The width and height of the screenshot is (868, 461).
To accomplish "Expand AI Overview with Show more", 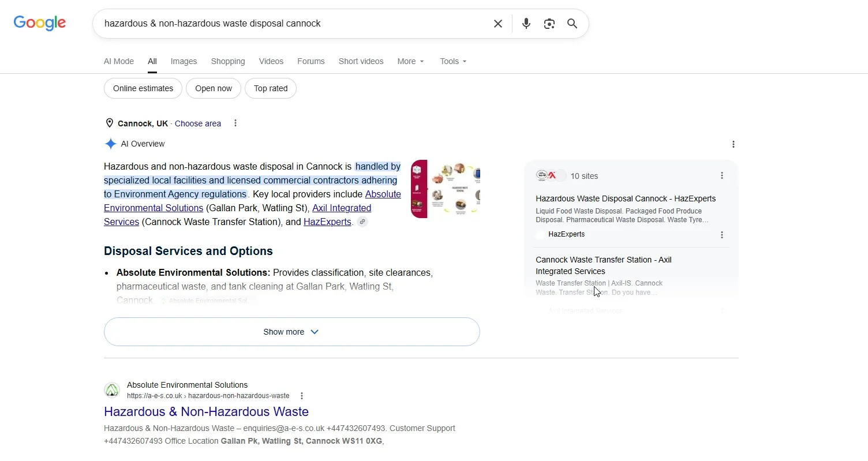I will pyautogui.click(x=292, y=332).
